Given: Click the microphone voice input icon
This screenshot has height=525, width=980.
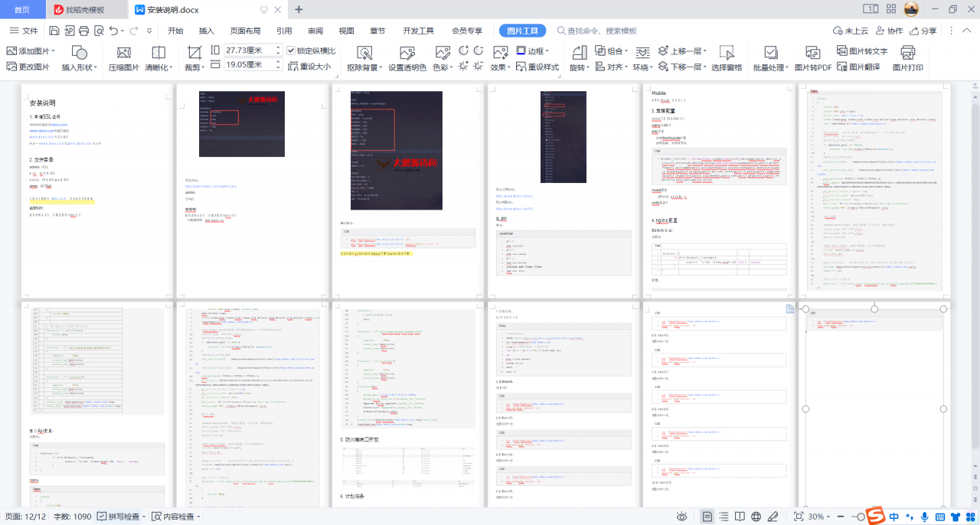Looking at the screenshot, I should tap(925, 517).
